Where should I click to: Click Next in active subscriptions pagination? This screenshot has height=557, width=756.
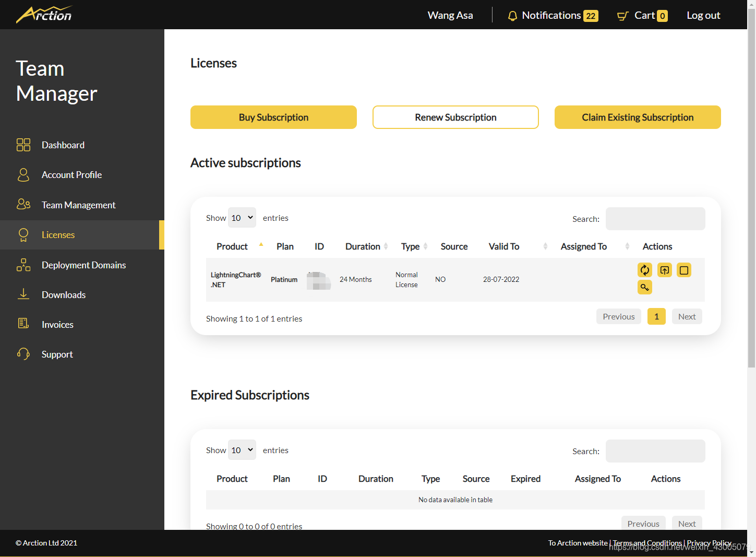[x=687, y=316]
